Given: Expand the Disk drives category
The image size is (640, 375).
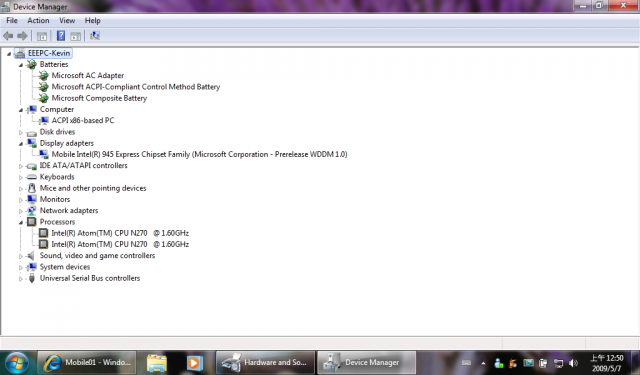Looking at the screenshot, I should (21, 132).
